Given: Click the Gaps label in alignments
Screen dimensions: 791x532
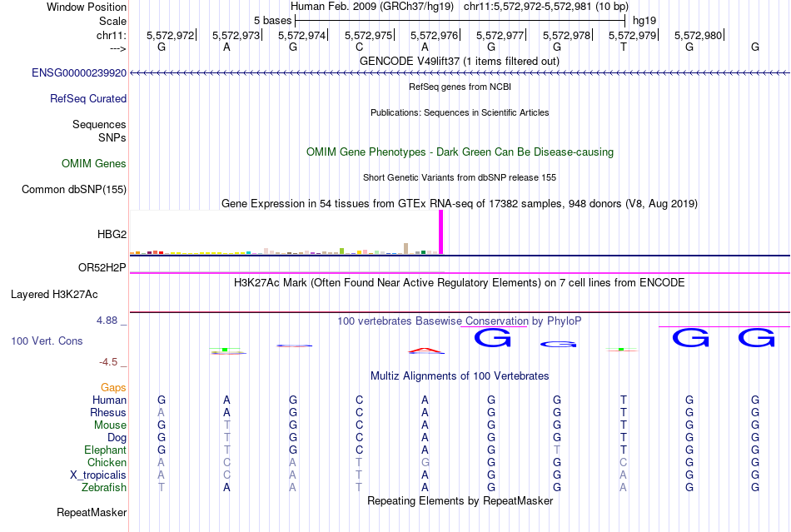Looking at the screenshot, I should [x=113, y=388].
